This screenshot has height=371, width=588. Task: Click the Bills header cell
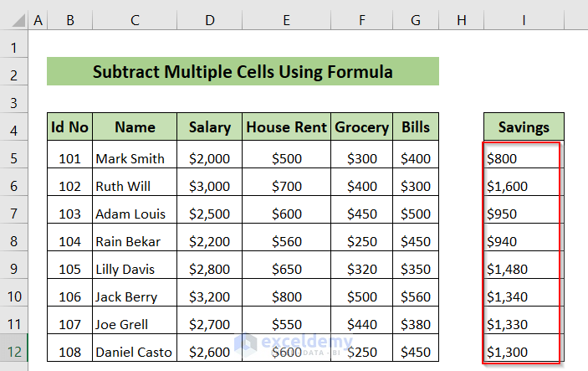[x=415, y=127]
